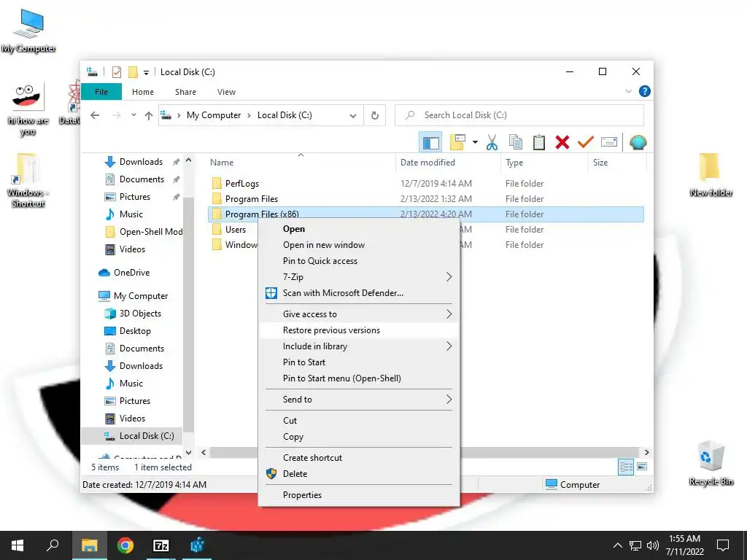Expand the Include in library submenu
The height and width of the screenshot is (560, 747).
pos(359,346)
